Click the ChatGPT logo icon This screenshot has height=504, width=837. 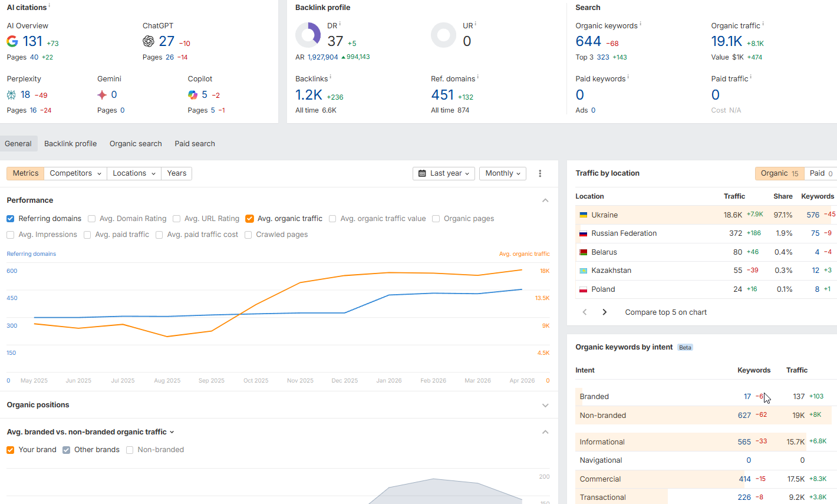(149, 41)
